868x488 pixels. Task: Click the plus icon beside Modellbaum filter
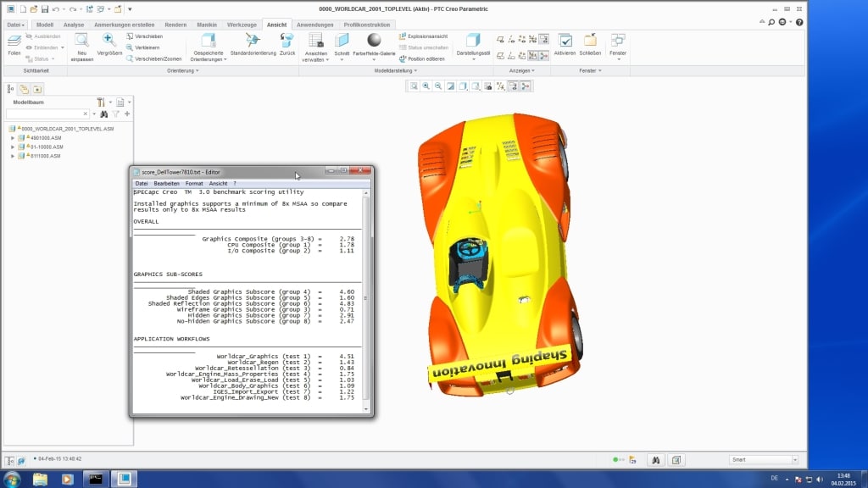point(127,114)
